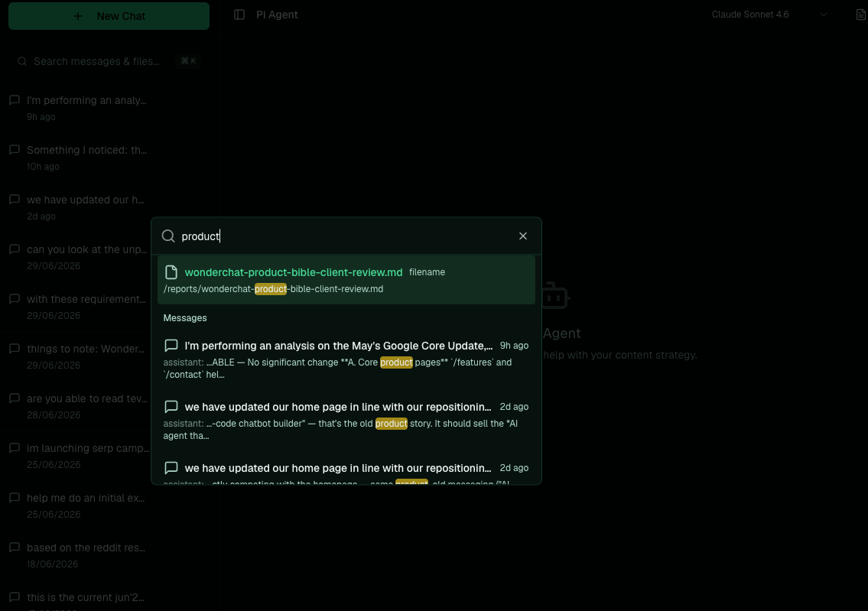Viewport: 868px width, 611px height.
Task: Click the path /reports/wonderchat-product-bible-client-review.md
Action: tap(274, 289)
